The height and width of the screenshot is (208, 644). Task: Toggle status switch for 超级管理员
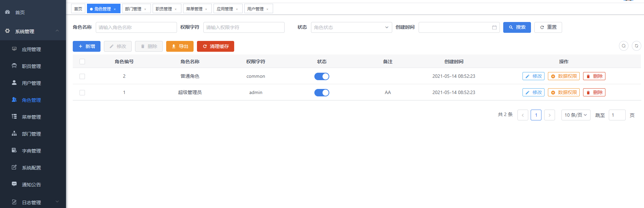[321, 93]
